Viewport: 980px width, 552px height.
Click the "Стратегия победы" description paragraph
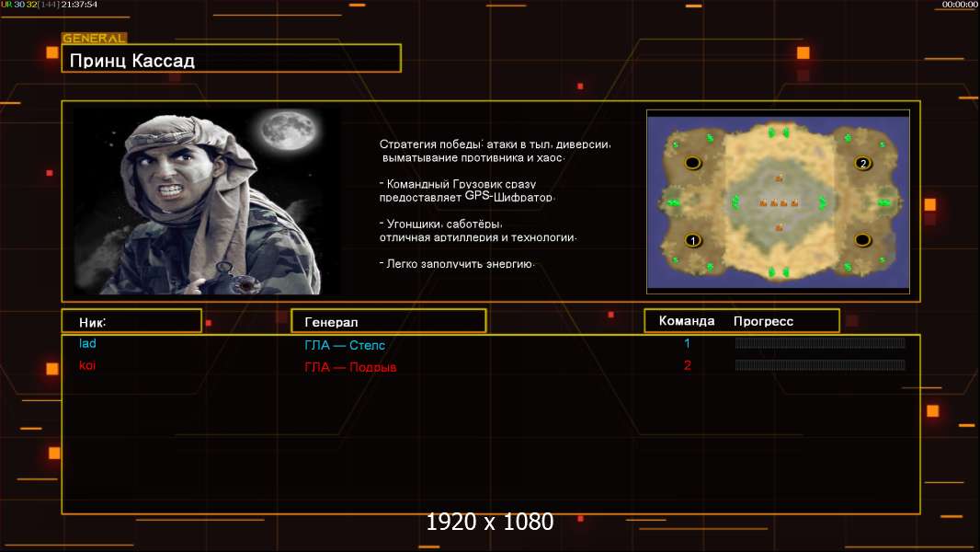[495, 151]
